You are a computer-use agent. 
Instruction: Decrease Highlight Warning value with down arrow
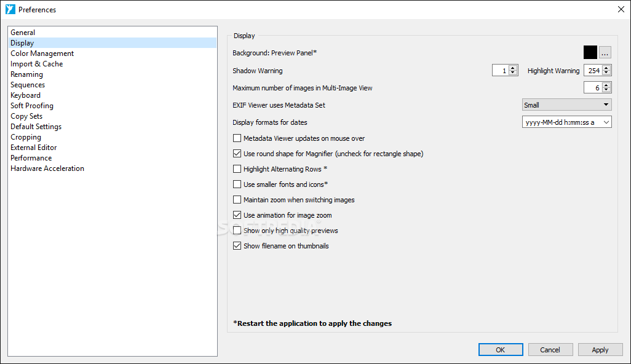tap(606, 73)
